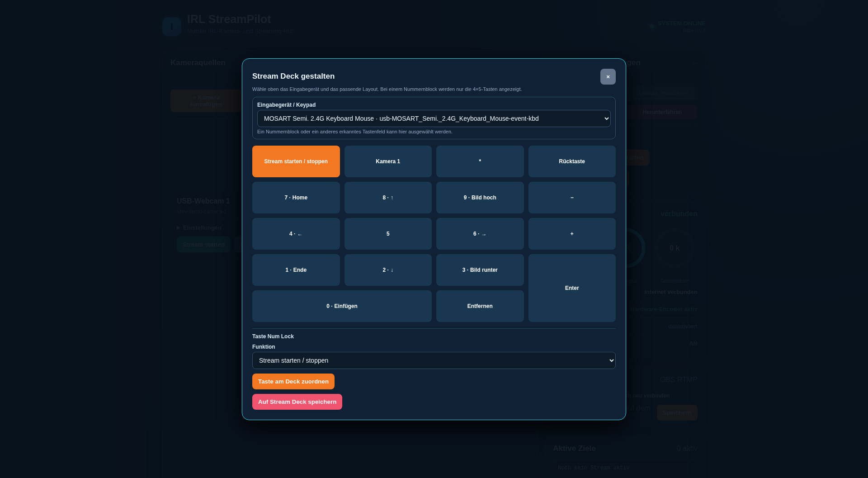
Task: Click the 'Aktive Ziele' heading
Action: click(574, 449)
